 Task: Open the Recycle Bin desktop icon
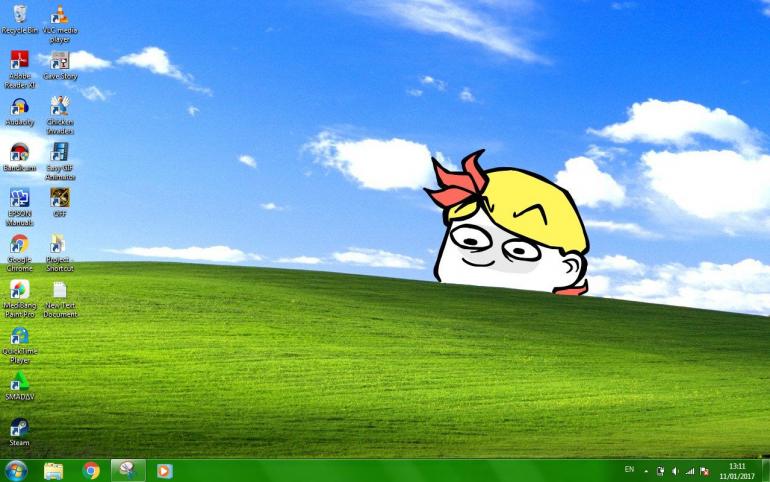tap(20, 20)
